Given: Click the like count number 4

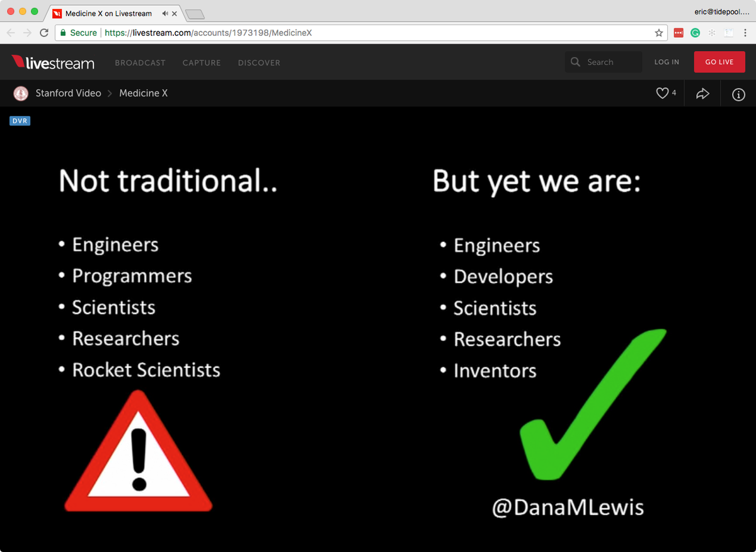Looking at the screenshot, I should coord(673,93).
